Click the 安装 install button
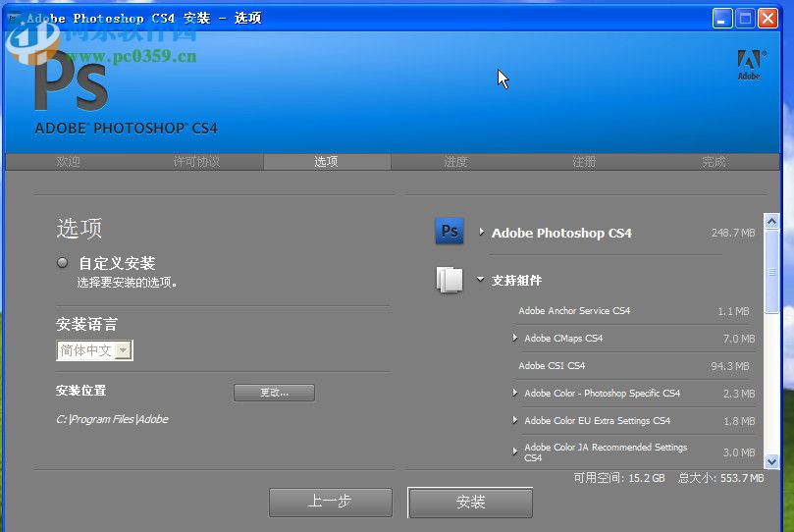 point(470,503)
